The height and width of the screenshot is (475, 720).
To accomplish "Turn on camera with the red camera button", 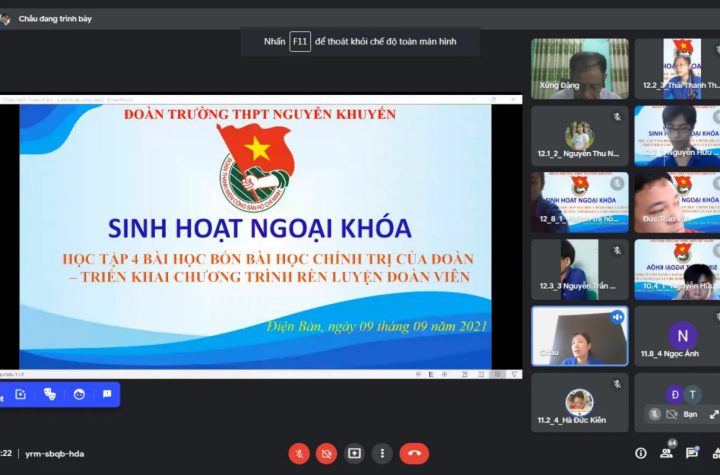I will pos(326,454).
